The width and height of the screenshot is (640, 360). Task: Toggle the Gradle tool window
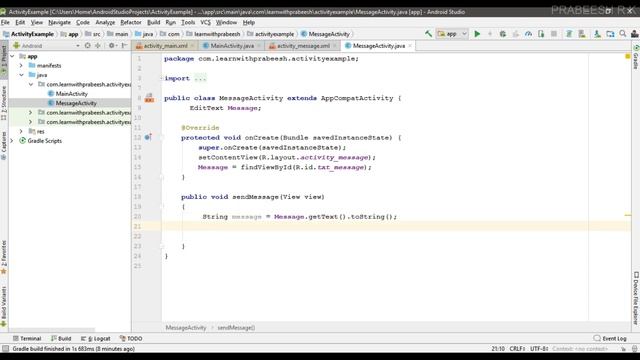(636, 57)
